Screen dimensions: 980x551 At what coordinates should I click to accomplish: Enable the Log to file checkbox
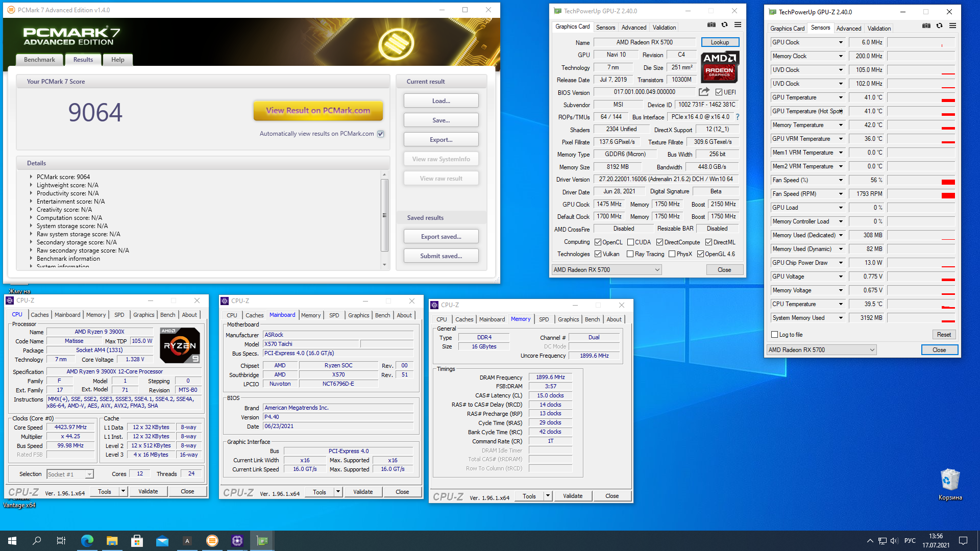coord(774,335)
